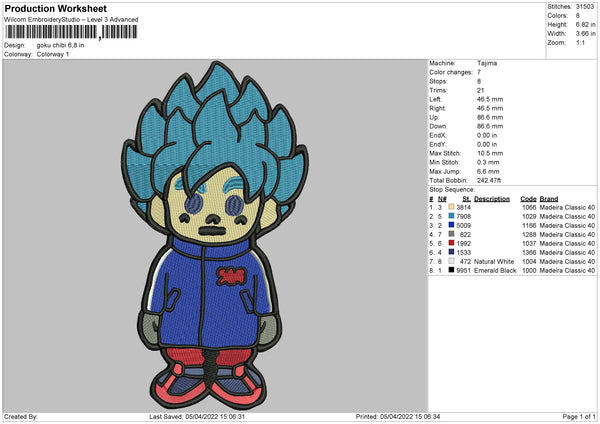Click the 'Emerald Black' description text
The width and height of the screenshot is (600, 424).
coord(495,271)
